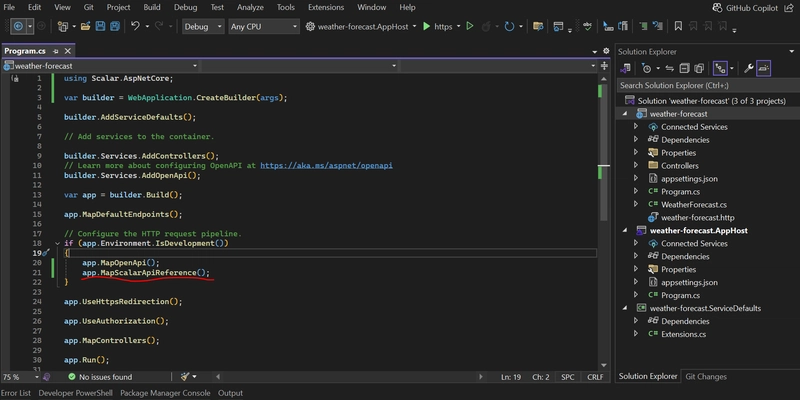Open the weather-forecast project navigation dropdown
Viewport: 800px width, 400px height.
click(x=100, y=66)
